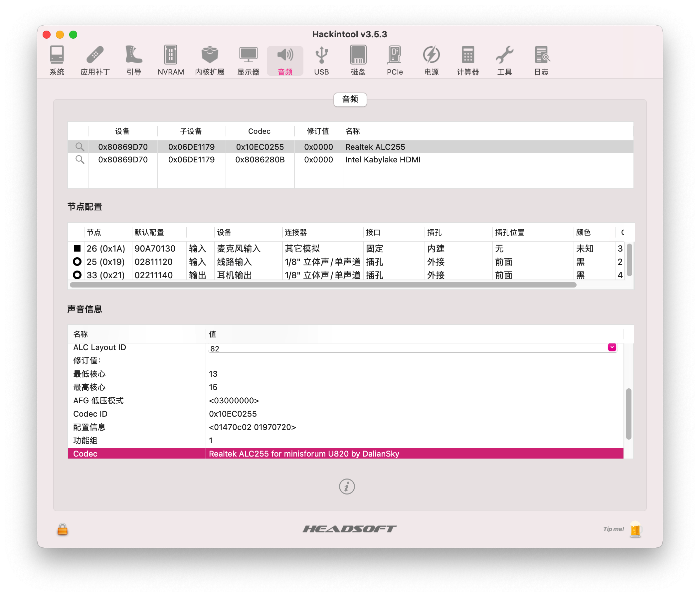
Task: Sort device list by Codec column header
Action: point(259,131)
